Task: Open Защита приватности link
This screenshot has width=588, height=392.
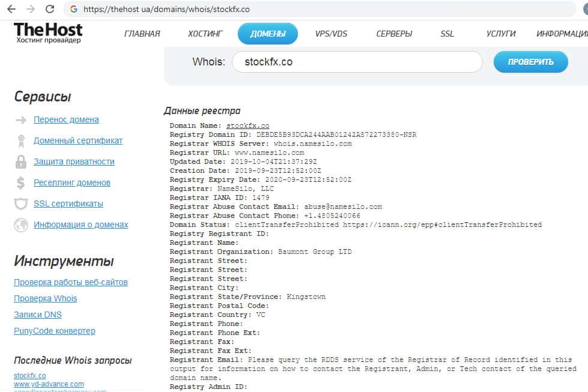Action: coord(74,161)
